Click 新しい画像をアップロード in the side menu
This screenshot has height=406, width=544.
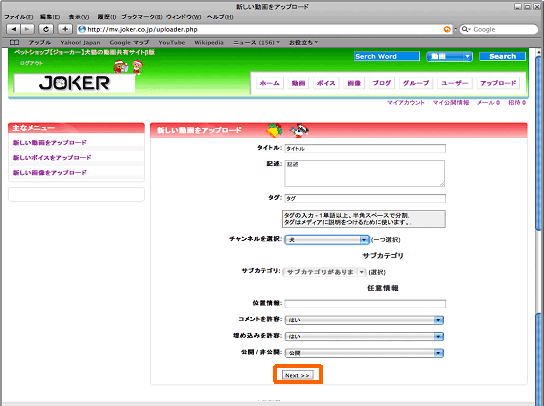(50, 172)
